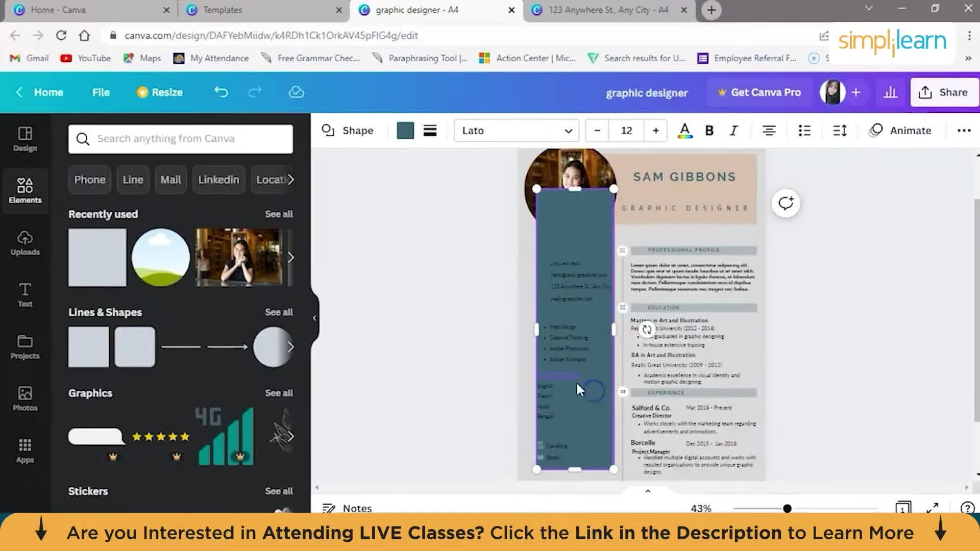
Task: Increase the font size with plus
Action: coord(656,131)
